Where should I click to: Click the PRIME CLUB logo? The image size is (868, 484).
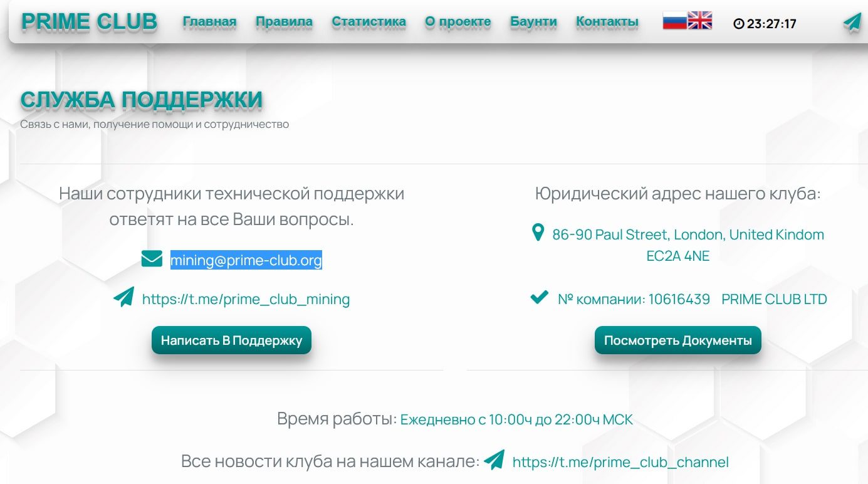point(89,22)
